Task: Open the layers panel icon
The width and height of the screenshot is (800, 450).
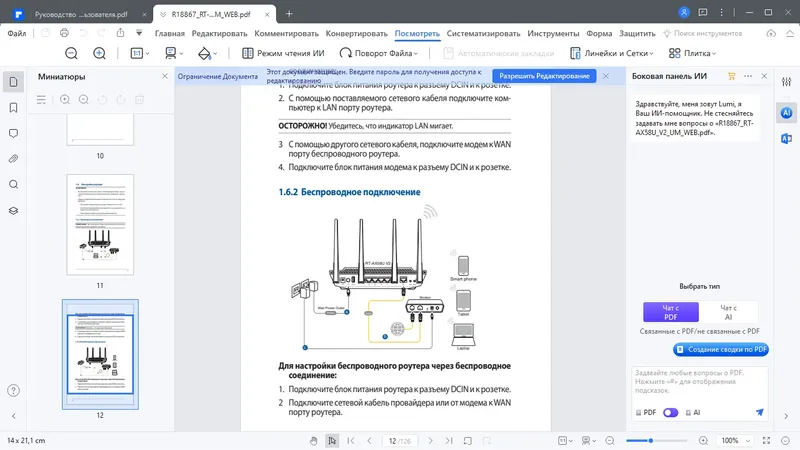Action: tap(14, 211)
